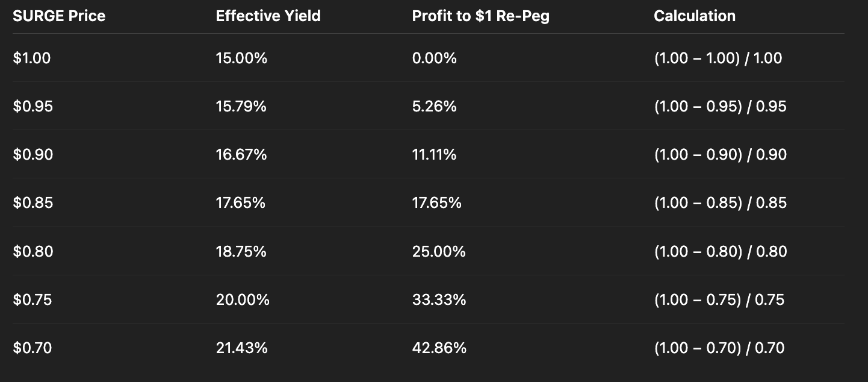
Task: Click the 15.00% effective yield cell
Action: pos(241,58)
